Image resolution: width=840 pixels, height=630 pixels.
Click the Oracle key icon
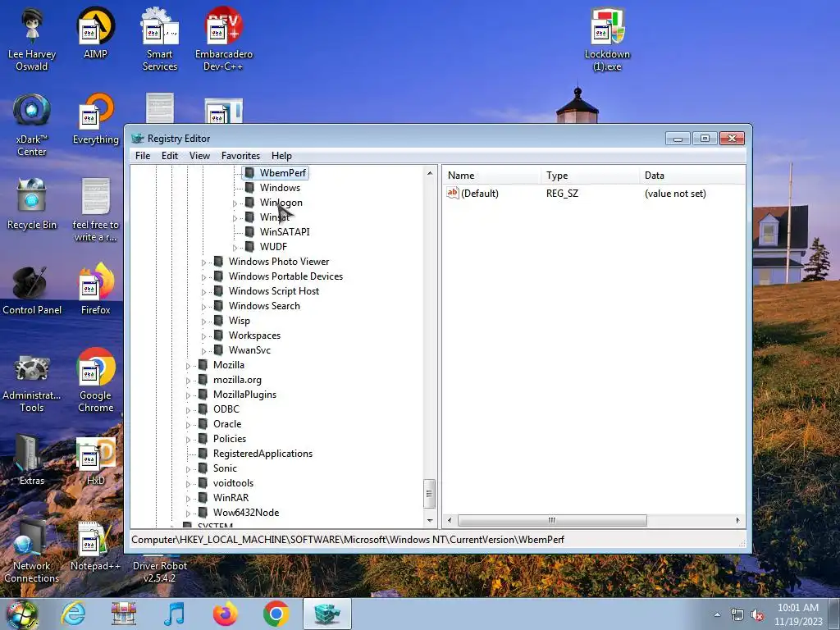tap(203, 424)
